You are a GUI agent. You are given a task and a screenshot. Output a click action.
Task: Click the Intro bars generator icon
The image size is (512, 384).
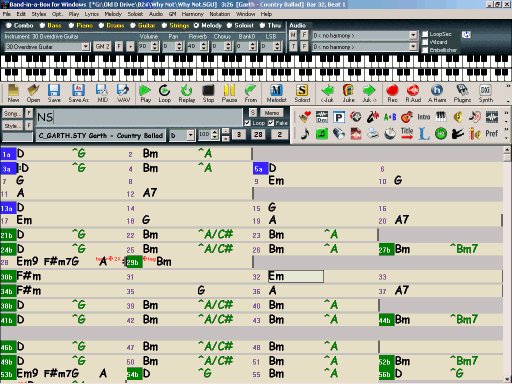tap(424, 117)
